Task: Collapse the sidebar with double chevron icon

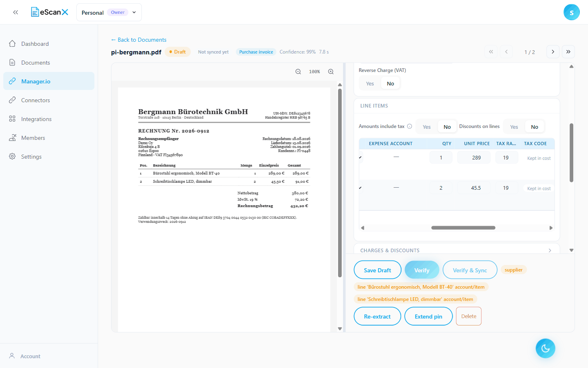Action: [x=16, y=12]
